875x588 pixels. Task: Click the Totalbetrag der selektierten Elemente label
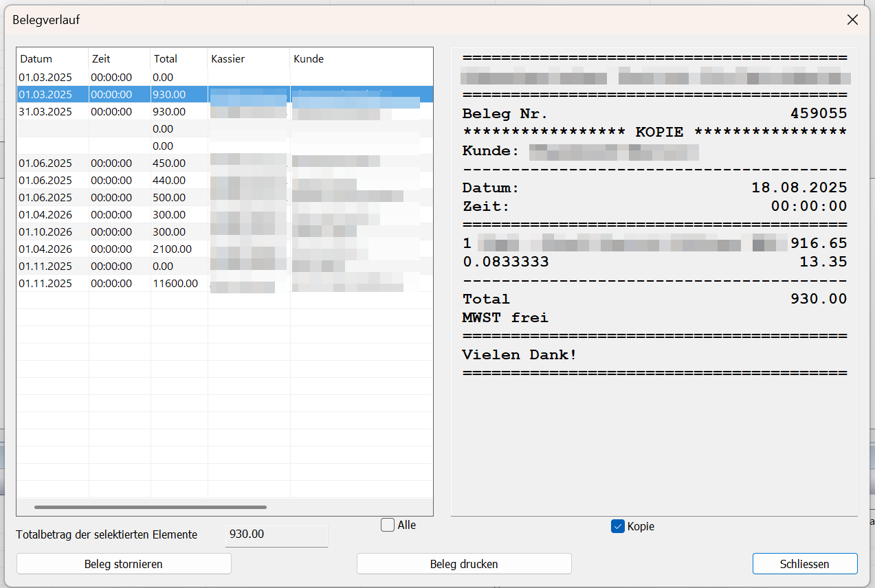pyautogui.click(x=107, y=534)
